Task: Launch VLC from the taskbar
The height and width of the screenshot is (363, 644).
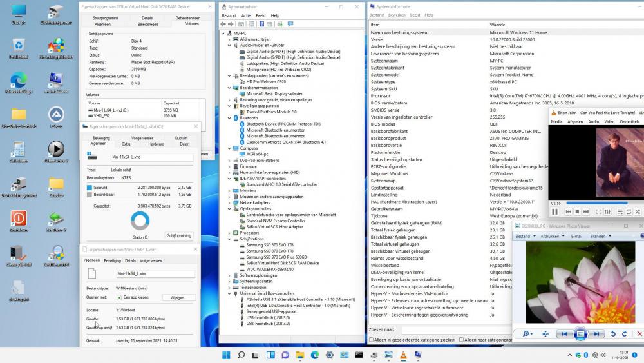Action: [x=403, y=355]
